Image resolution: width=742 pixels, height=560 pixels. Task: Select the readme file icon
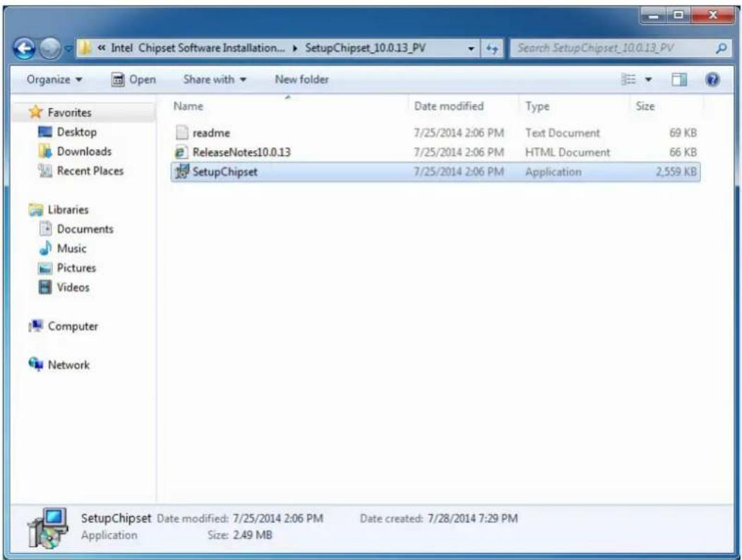coord(181,133)
